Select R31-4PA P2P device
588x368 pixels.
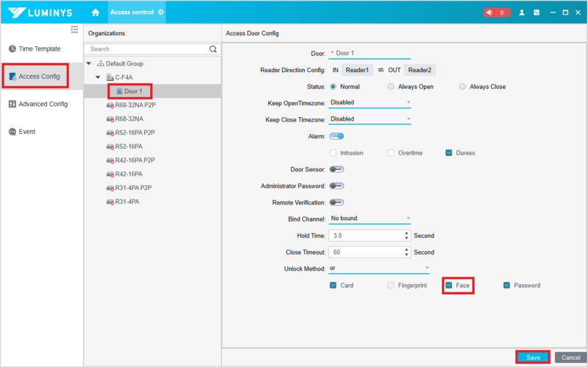click(133, 188)
